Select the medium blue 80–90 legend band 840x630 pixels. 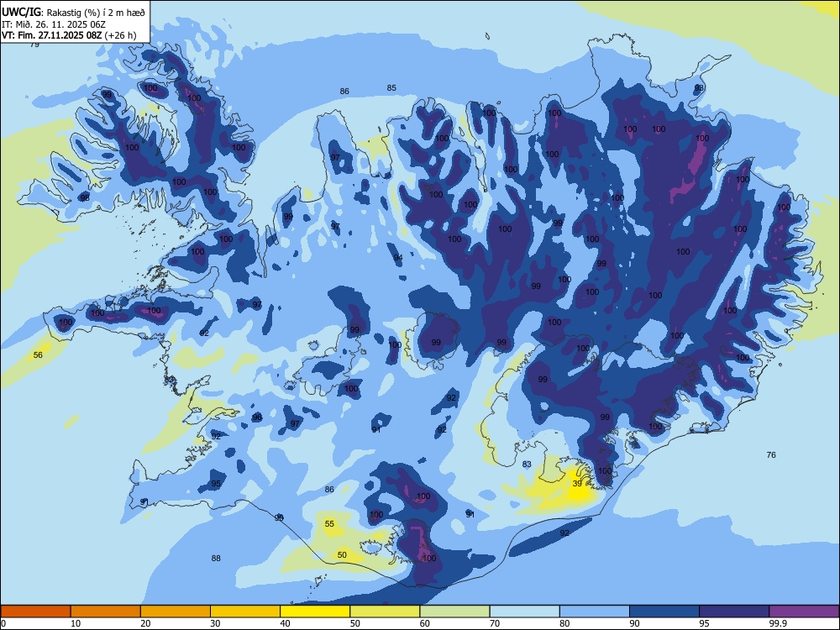(x=595, y=612)
